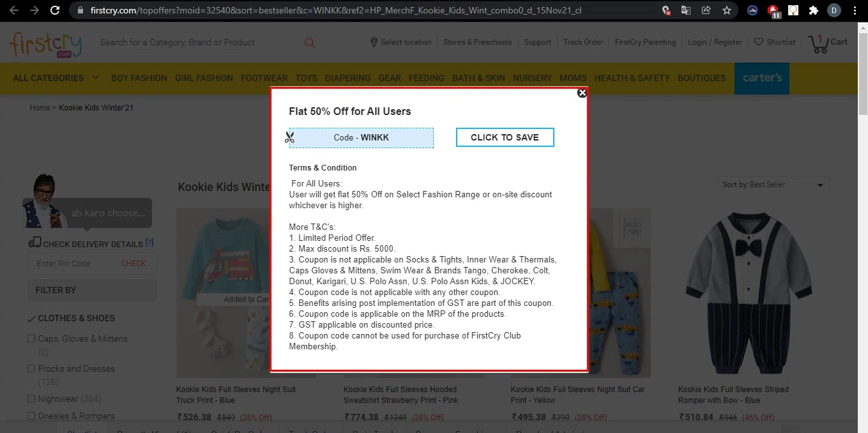Open FOOTWEAR menu
This screenshot has height=433, width=868.
click(264, 78)
